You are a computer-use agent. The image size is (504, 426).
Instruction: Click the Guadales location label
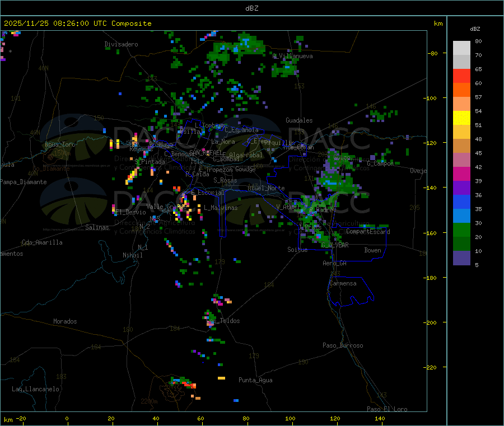(299, 120)
